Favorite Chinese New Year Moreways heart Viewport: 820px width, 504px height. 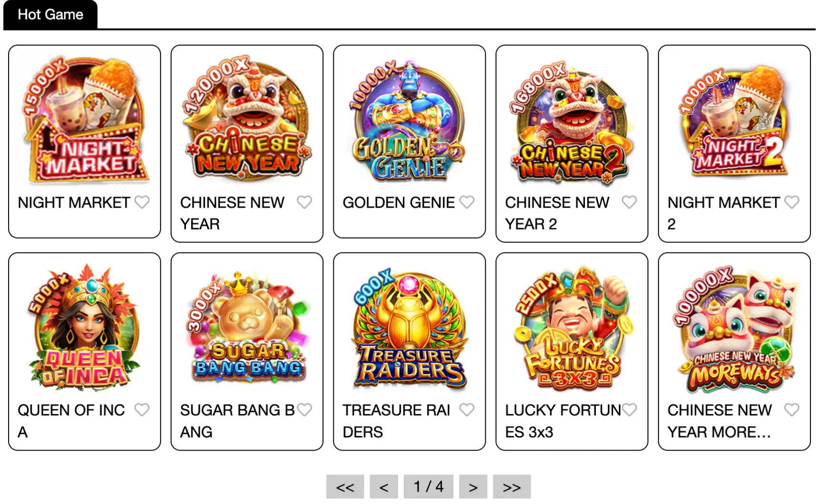792,410
